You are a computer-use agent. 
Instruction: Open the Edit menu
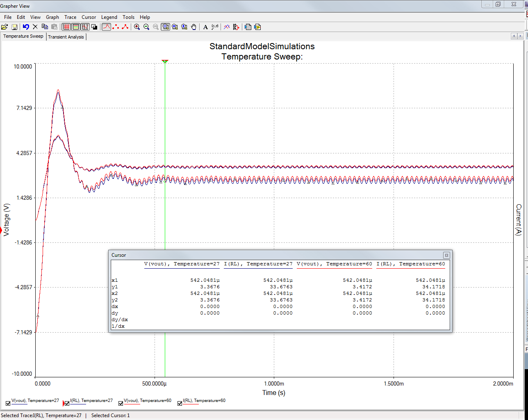pos(21,17)
